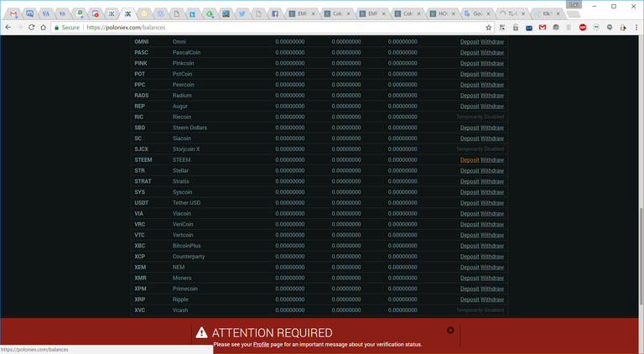Viewport: 644px width, 354px height.
Task: Click Withdraw for SYS
Action: (492, 192)
